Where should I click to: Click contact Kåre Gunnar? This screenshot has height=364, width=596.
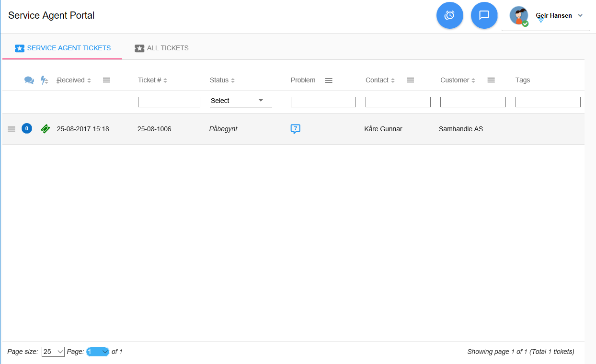coord(383,129)
